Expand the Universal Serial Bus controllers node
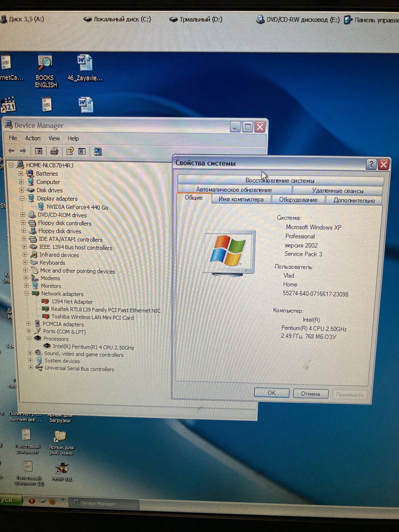 [x=31, y=367]
